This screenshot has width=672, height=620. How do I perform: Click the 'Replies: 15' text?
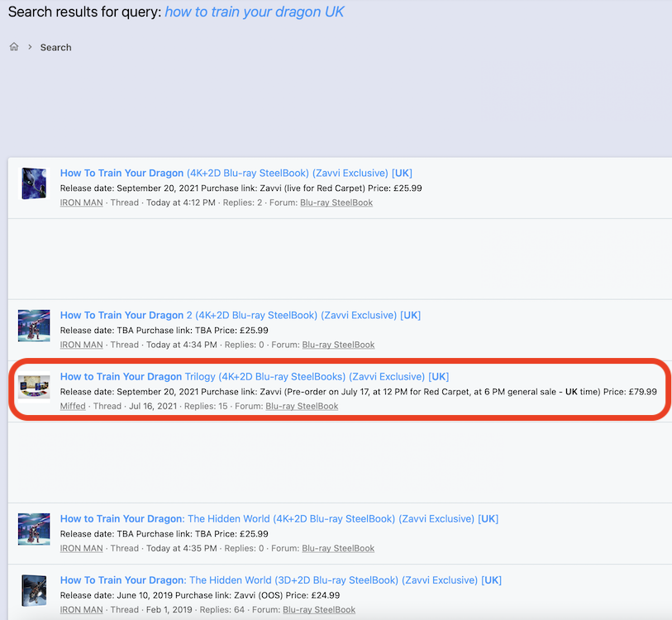[x=206, y=406]
